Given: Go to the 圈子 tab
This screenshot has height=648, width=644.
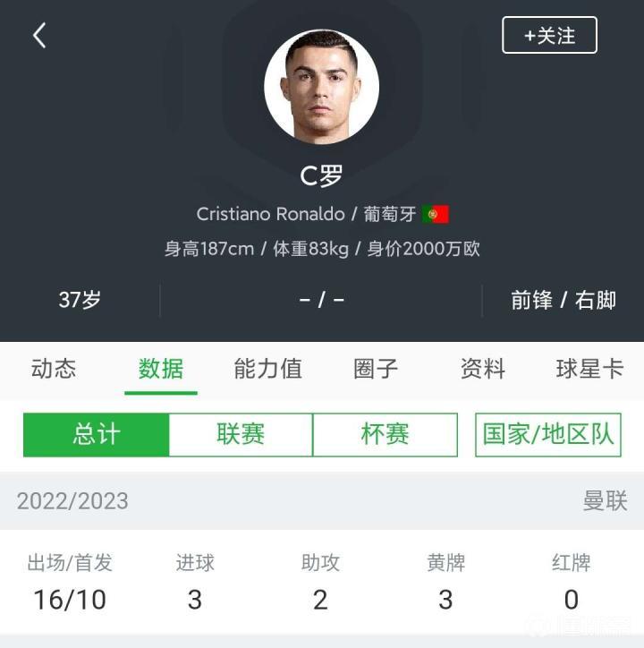Looking at the screenshot, I should point(376,369).
